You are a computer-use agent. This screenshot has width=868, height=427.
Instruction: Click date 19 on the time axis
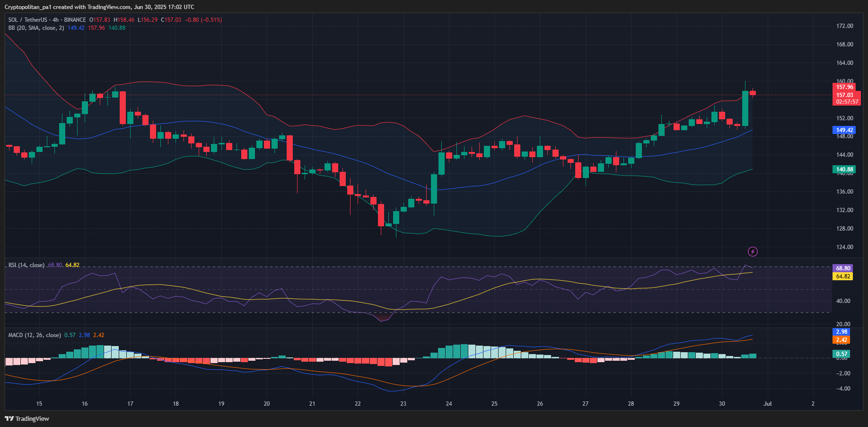pos(221,404)
